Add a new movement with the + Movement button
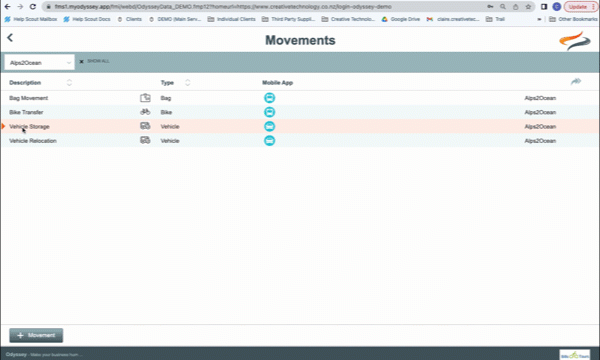Viewport: 600px width, 360px height. [x=36, y=335]
